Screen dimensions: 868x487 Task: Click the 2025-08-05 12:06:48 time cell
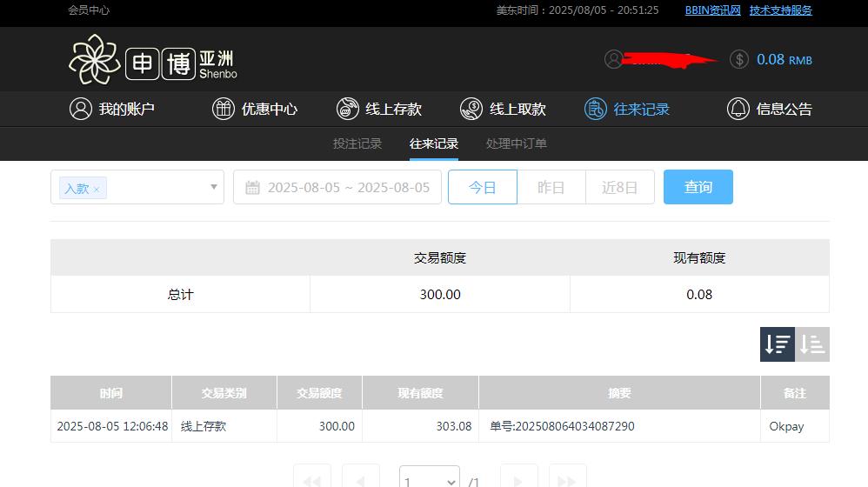112,426
